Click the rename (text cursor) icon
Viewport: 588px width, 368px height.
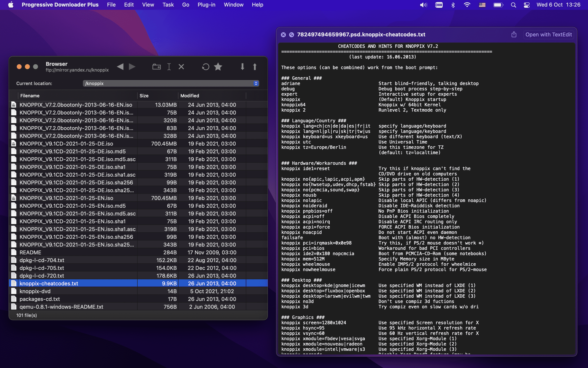(169, 66)
